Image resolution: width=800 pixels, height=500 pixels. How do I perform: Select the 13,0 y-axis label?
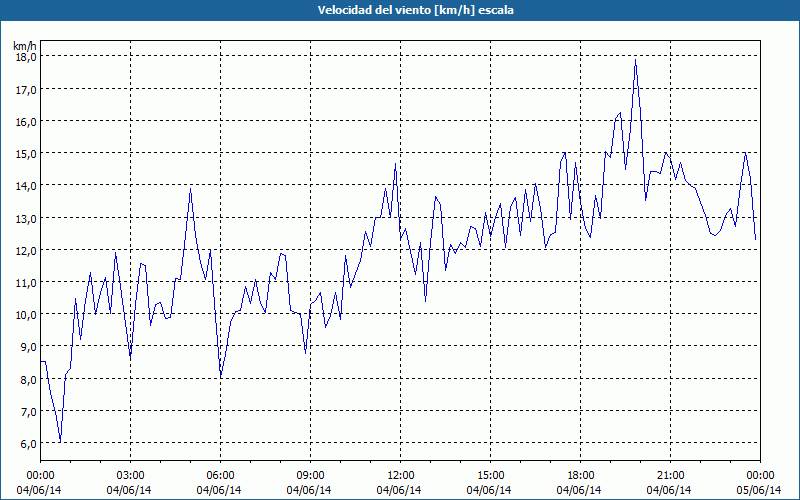tap(26, 218)
